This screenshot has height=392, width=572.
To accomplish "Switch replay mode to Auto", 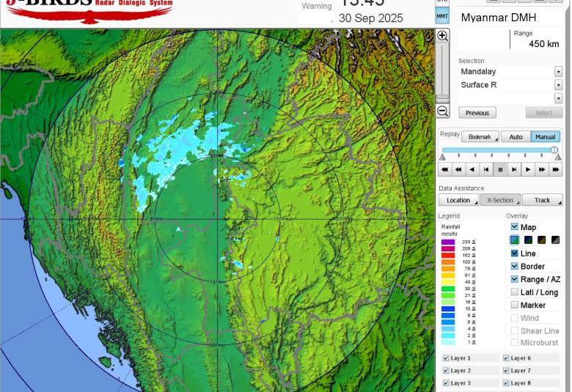I will click(x=516, y=137).
